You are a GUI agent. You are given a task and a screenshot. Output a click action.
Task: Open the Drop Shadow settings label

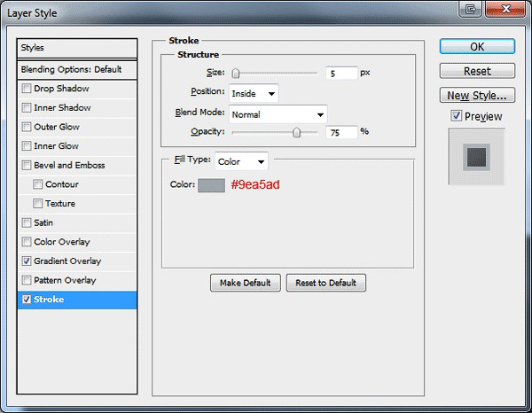61,89
